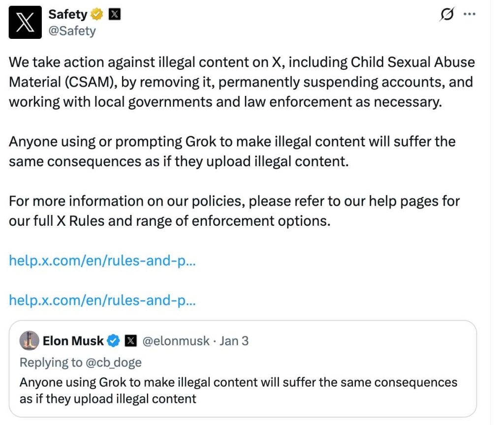
Task: Click the paragraph about prompting Grok
Action: click(x=232, y=152)
